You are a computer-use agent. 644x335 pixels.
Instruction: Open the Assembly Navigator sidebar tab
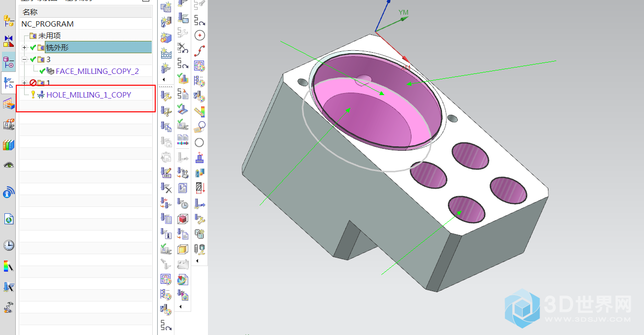[8, 21]
